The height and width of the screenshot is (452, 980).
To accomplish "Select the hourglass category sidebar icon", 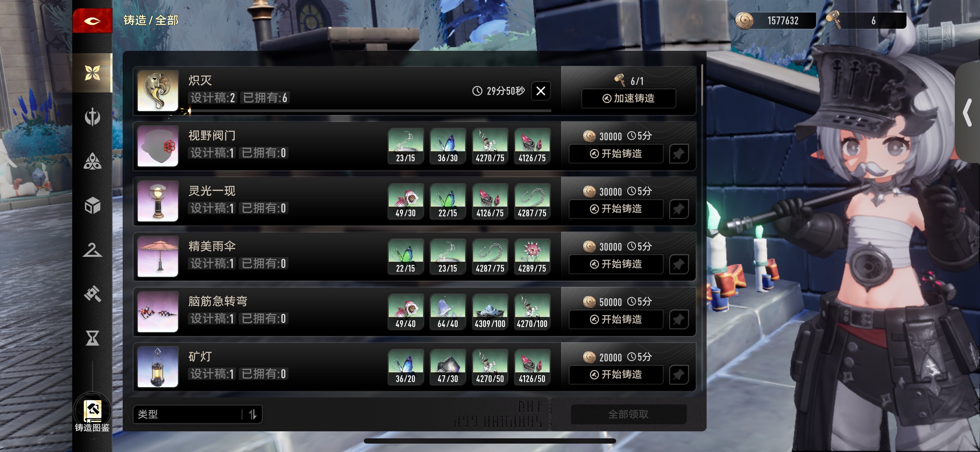I will (x=93, y=338).
